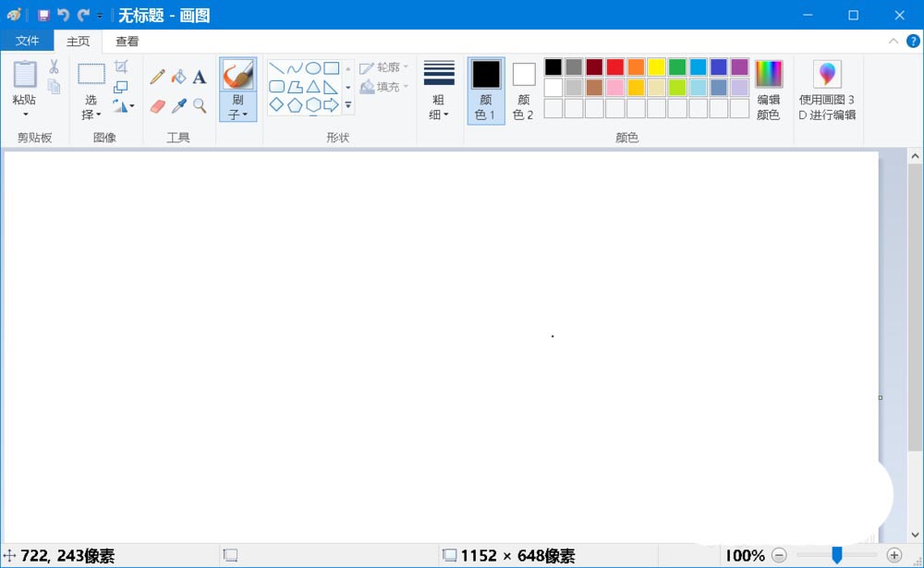Viewport: 924px width, 568px height.
Task: Click the Redo arrow in title bar
Action: click(83, 16)
